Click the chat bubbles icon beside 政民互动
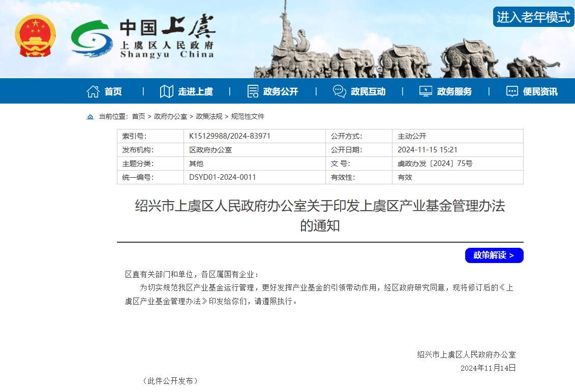This screenshot has width=575, height=392. pyautogui.click(x=339, y=91)
